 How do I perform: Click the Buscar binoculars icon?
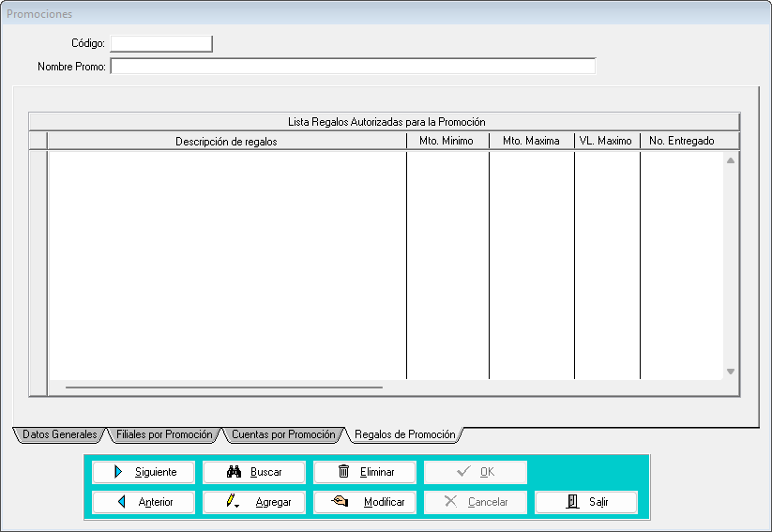(235, 472)
